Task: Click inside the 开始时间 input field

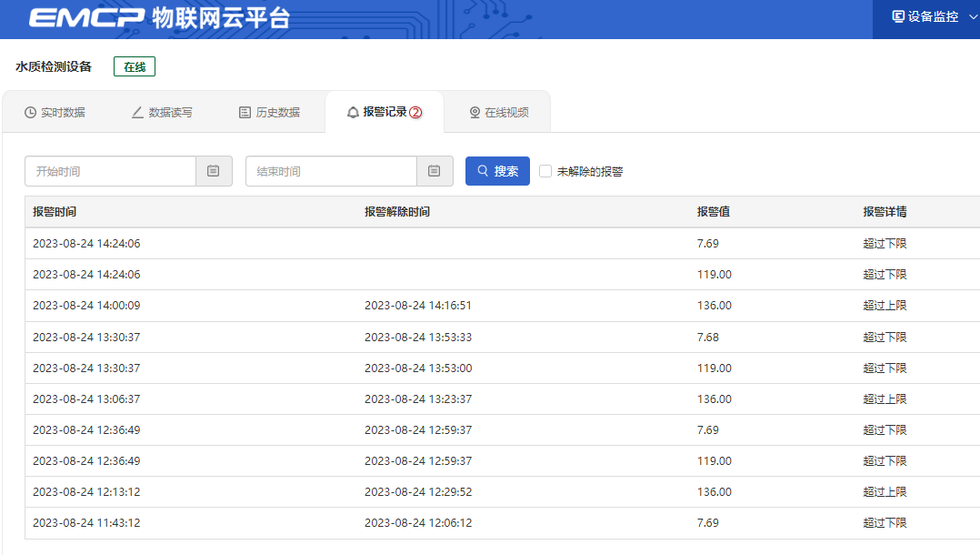Action: [x=109, y=171]
